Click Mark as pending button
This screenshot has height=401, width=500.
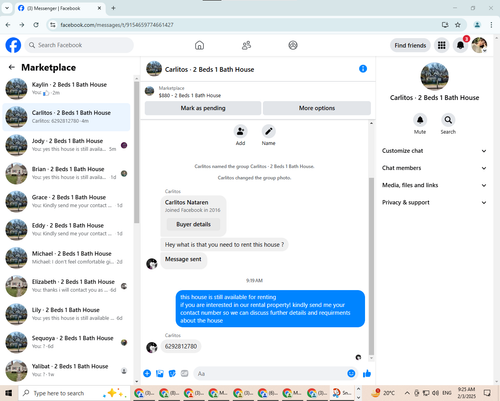tap(203, 108)
